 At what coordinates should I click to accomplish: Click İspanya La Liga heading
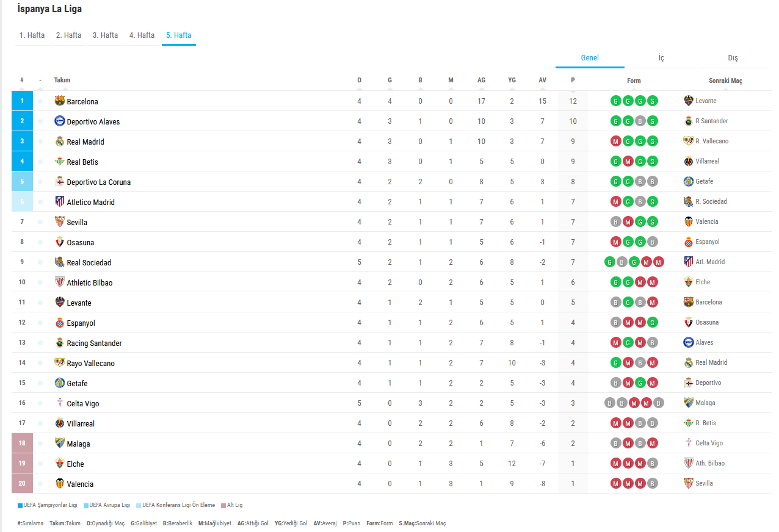[x=49, y=9]
